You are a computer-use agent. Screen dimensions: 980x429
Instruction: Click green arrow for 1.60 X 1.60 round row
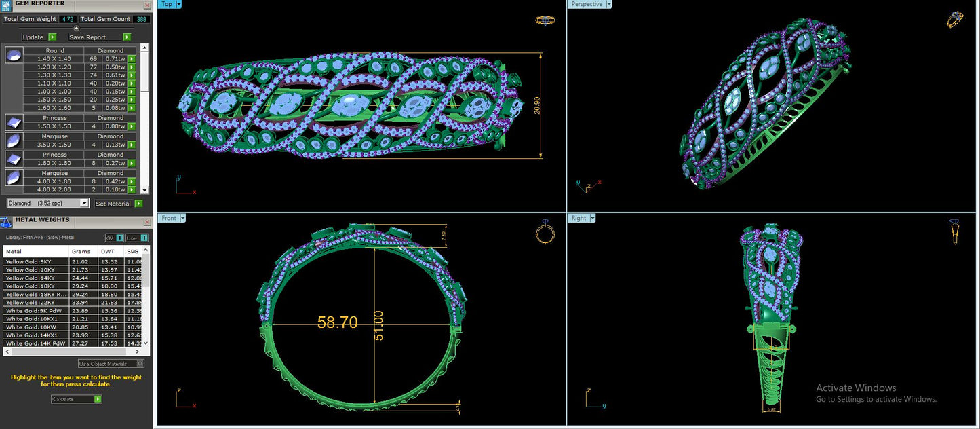132,108
